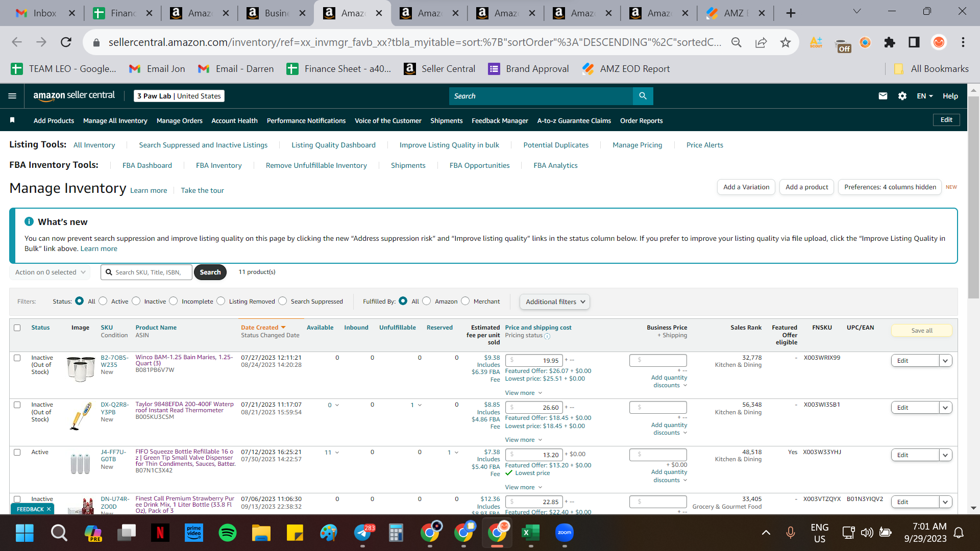Select the Incomplete status filter
The image size is (980, 551).
tap(174, 301)
